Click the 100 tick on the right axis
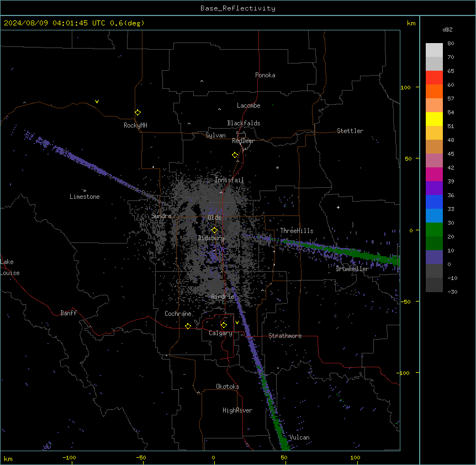Viewport: 476px width, 465px height. (405, 88)
